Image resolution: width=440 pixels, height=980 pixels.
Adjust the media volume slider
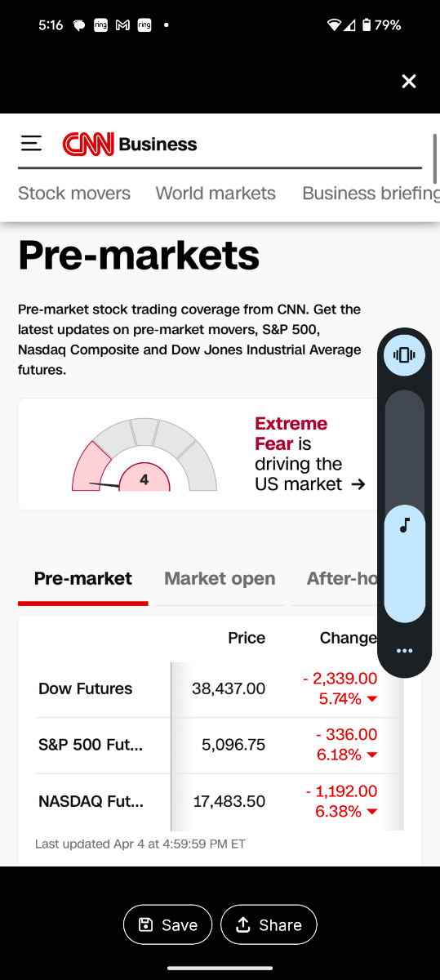click(404, 506)
